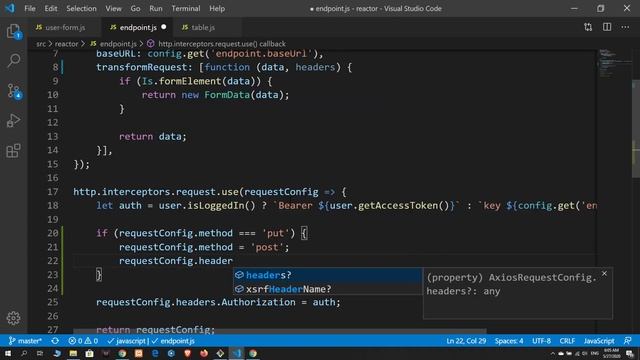Open the errors and warnings count

(83, 341)
